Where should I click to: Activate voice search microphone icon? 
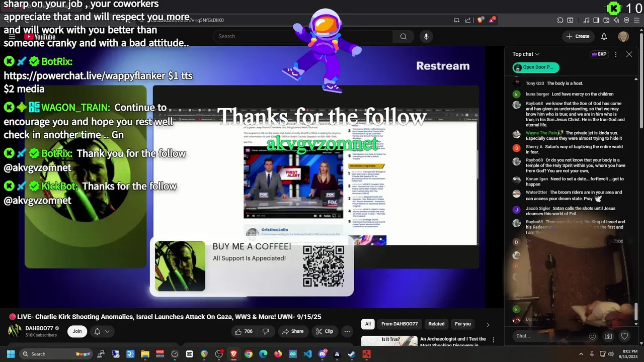pyautogui.click(x=426, y=36)
